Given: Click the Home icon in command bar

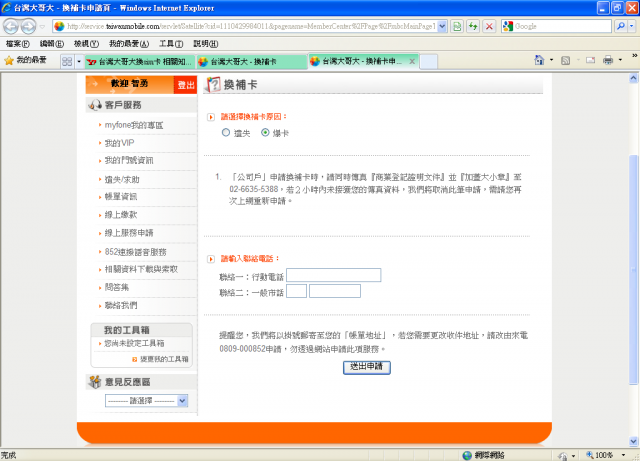Looking at the screenshot, I should pyautogui.click(x=539, y=60).
